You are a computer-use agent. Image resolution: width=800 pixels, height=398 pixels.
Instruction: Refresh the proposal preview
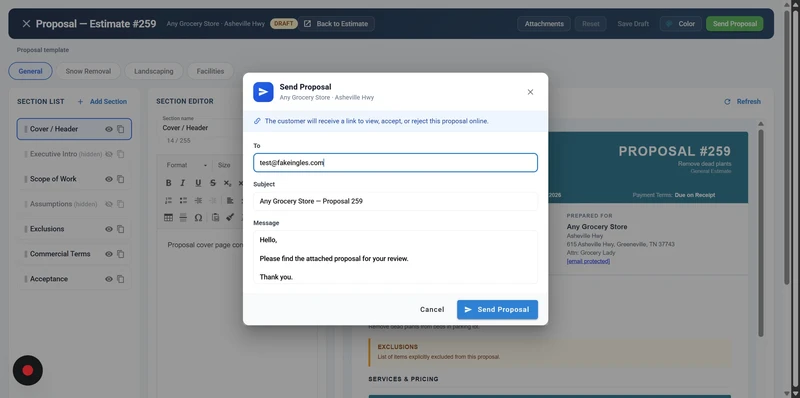[x=742, y=102]
